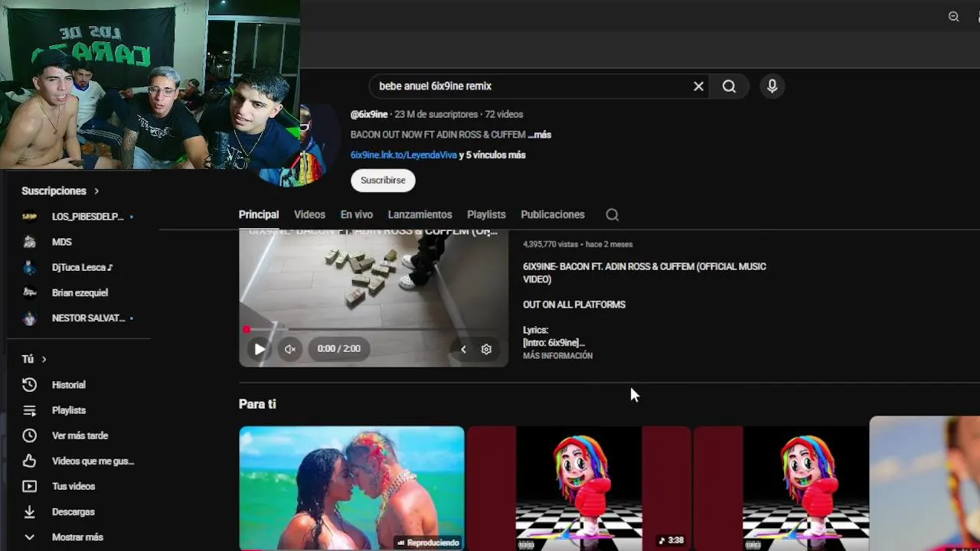The height and width of the screenshot is (551, 980).
Task: Collapse player controls with the left chevron
Action: click(x=463, y=349)
